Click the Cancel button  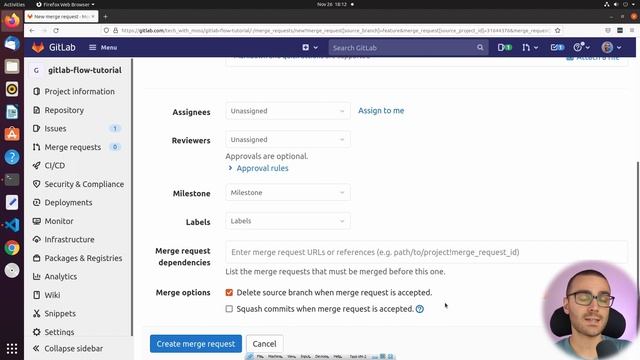(264, 344)
